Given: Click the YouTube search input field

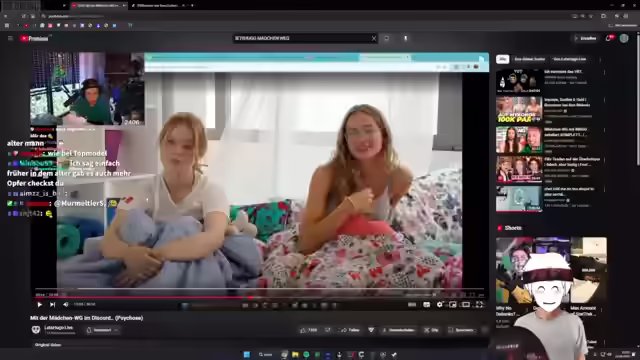Looking at the screenshot, I should pyautogui.click(x=301, y=38).
